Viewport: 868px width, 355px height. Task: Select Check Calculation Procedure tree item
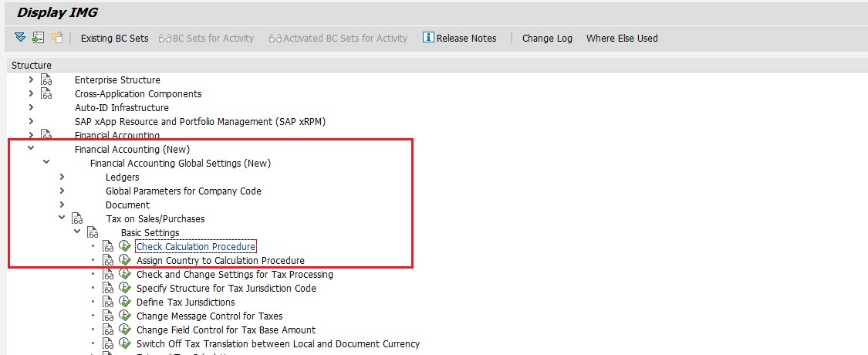(x=195, y=247)
